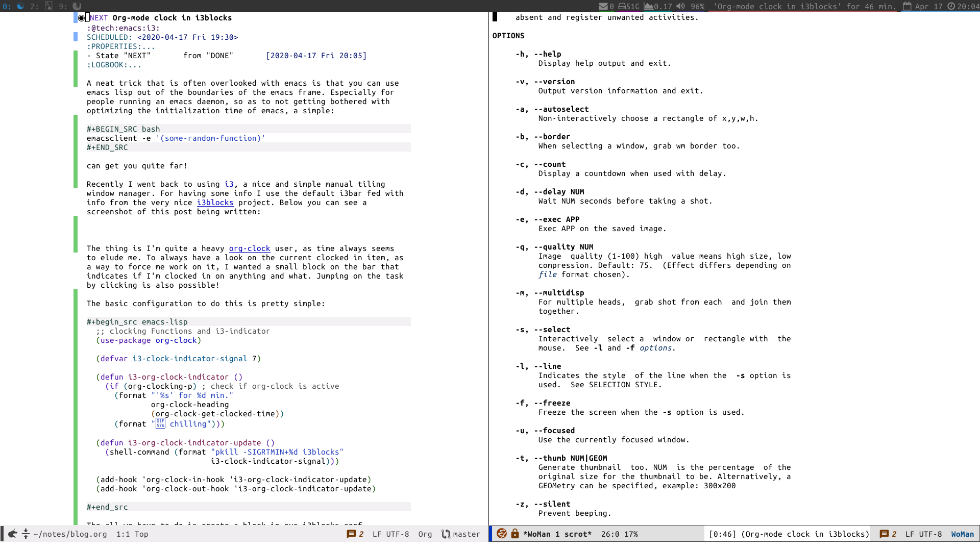
Task: Click the 26:0 17% position indicator
Action: point(620,534)
